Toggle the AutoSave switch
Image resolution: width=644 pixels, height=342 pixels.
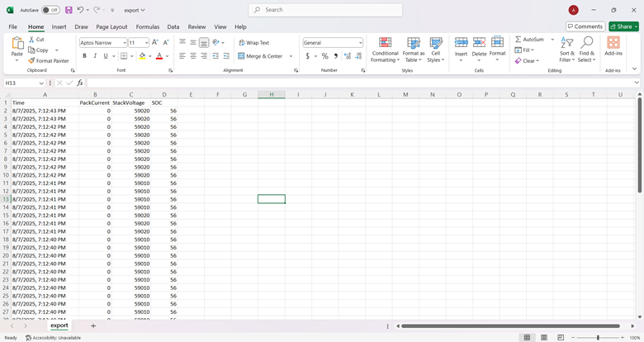pos(50,10)
